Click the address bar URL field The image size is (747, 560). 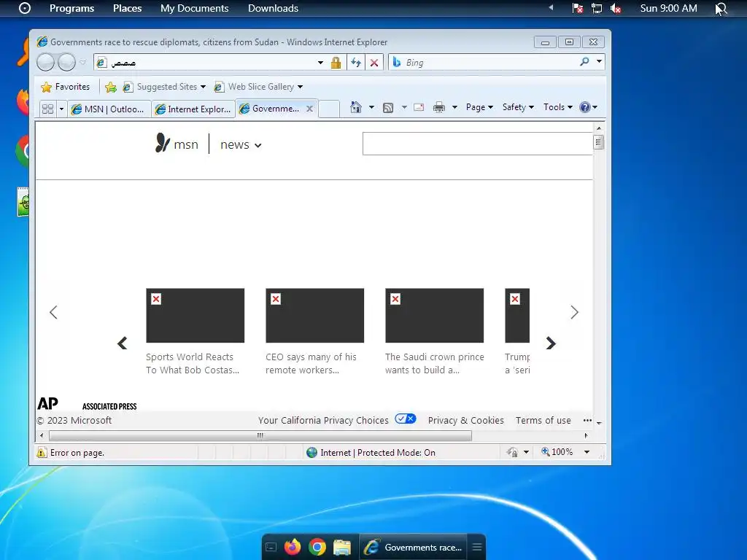coord(212,63)
